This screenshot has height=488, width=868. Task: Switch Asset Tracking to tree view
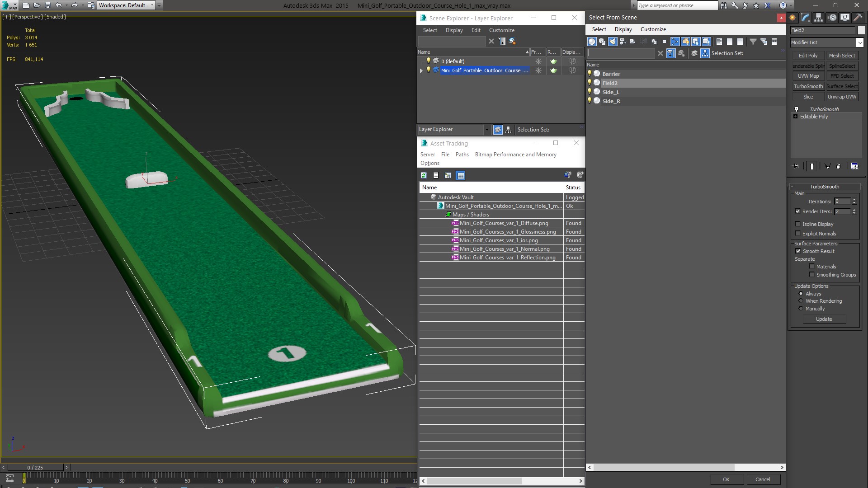coord(448,175)
